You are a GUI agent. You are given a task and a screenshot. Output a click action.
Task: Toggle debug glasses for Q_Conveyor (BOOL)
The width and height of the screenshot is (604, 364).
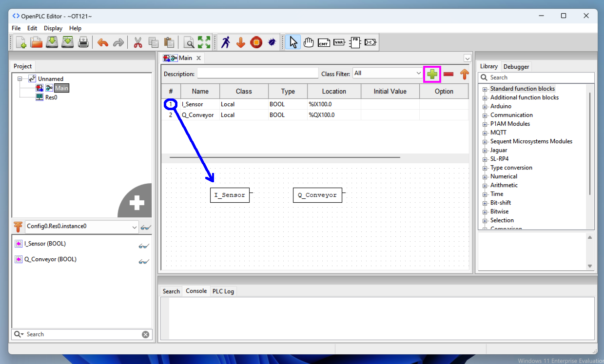(x=143, y=262)
